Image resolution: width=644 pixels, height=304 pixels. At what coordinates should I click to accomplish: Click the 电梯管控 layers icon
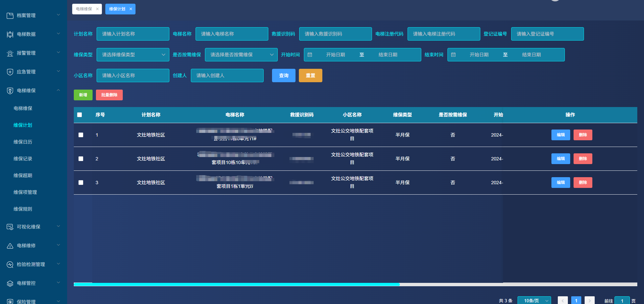(x=10, y=283)
